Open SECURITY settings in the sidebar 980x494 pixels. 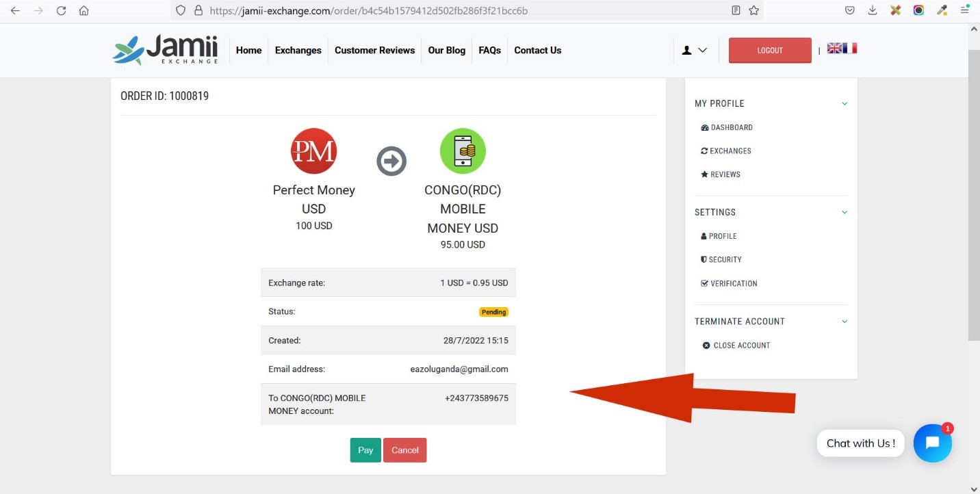721,259
